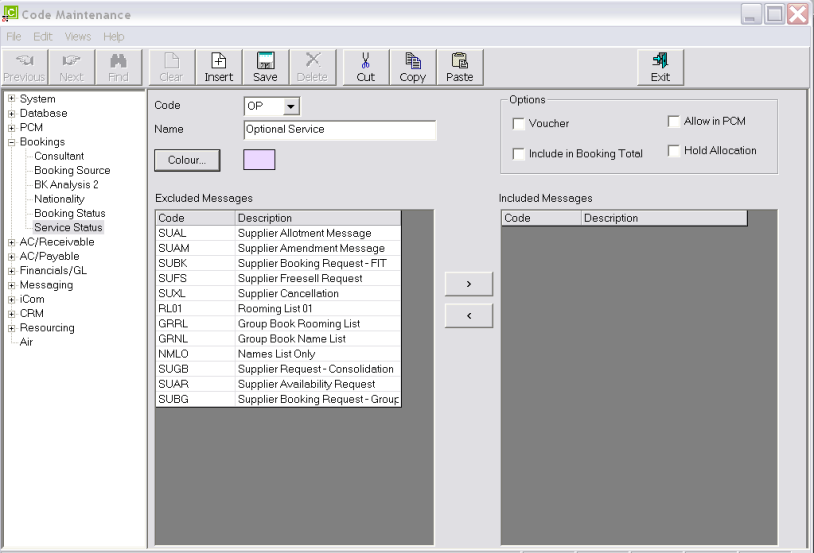Select the SUAR Supplier Availability Request row

point(278,384)
